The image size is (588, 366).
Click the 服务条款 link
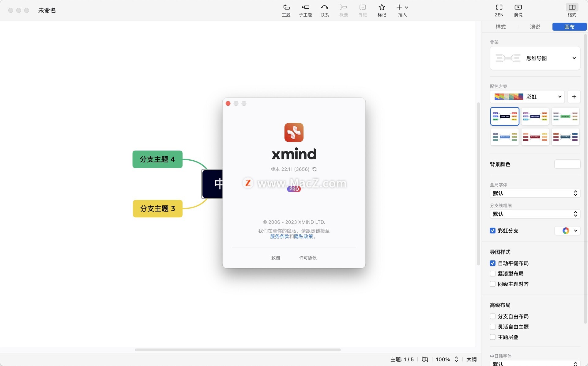(279, 236)
